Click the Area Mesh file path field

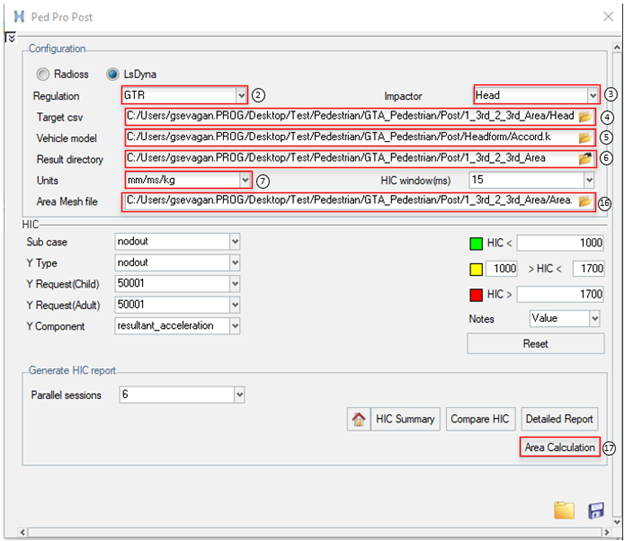(350, 201)
